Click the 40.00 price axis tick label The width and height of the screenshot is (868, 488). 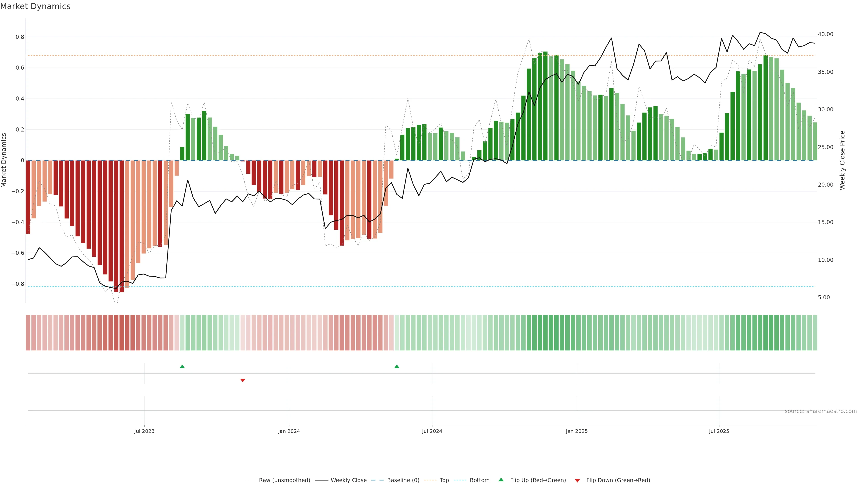click(x=825, y=34)
